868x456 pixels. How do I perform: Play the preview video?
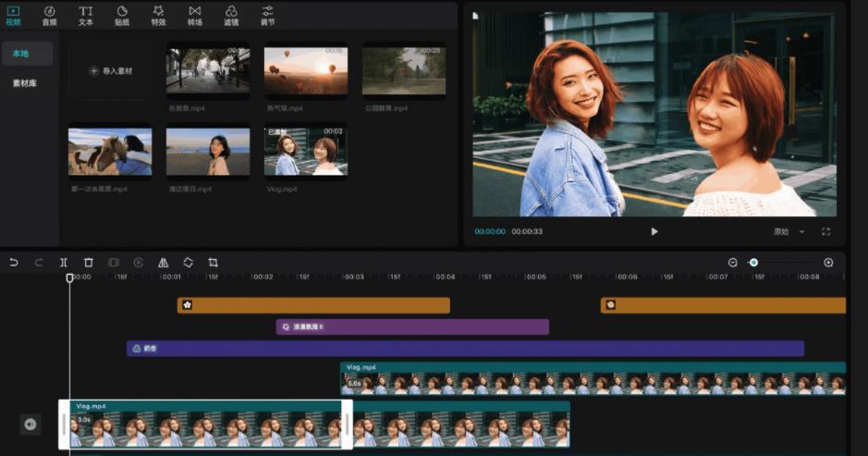pos(654,231)
